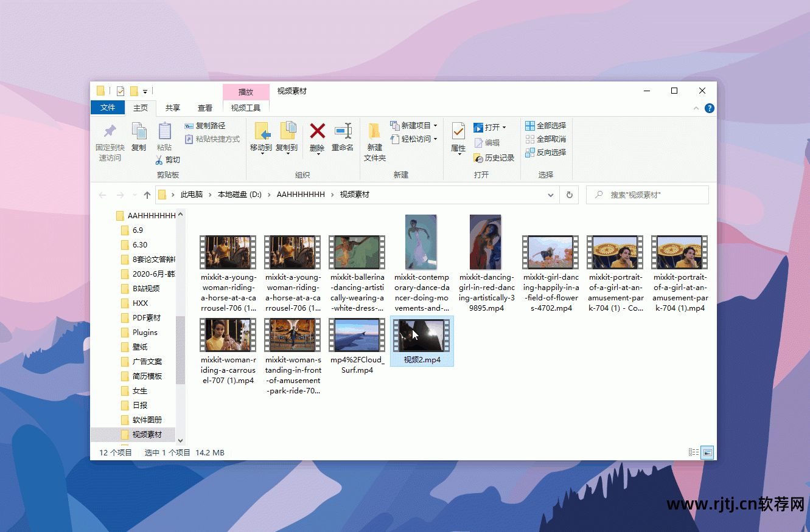Open Easy access (轻松访问) dropdown
The width and height of the screenshot is (810, 532).
pyautogui.click(x=414, y=139)
